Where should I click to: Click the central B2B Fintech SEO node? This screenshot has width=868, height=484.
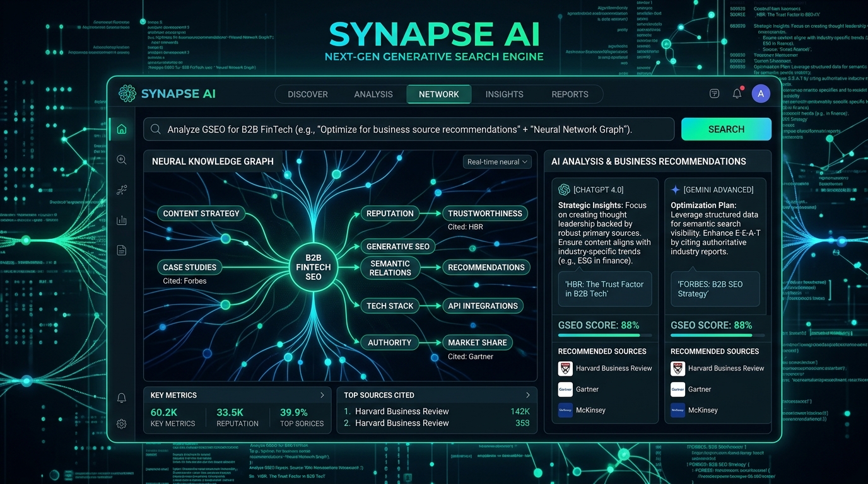pyautogui.click(x=314, y=267)
